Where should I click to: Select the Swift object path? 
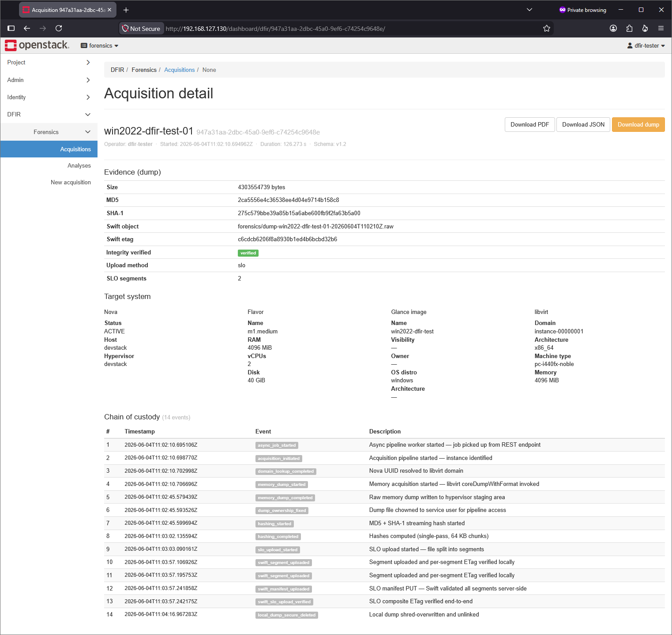point(315,226)
